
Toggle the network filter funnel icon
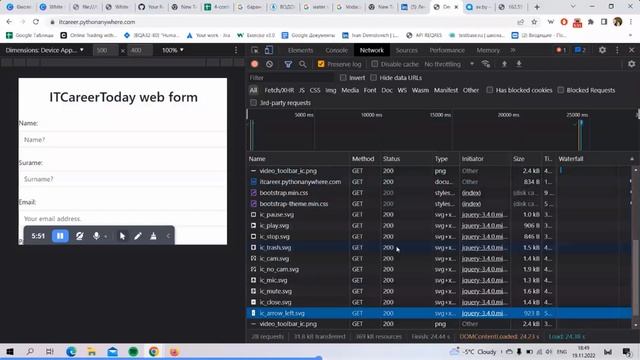[288, 64]
